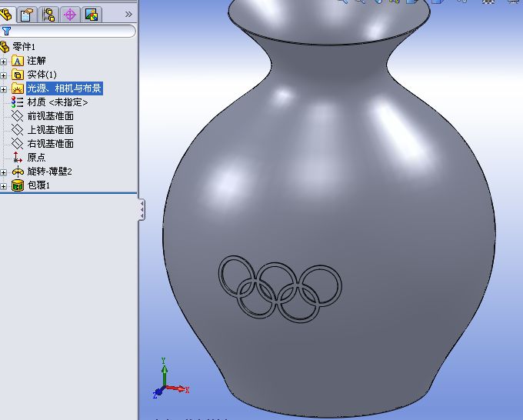Switch to the ConfigurationManager tab
This screenshot has width=523, height=420.
pyautogui.click(x=48, y=15)
